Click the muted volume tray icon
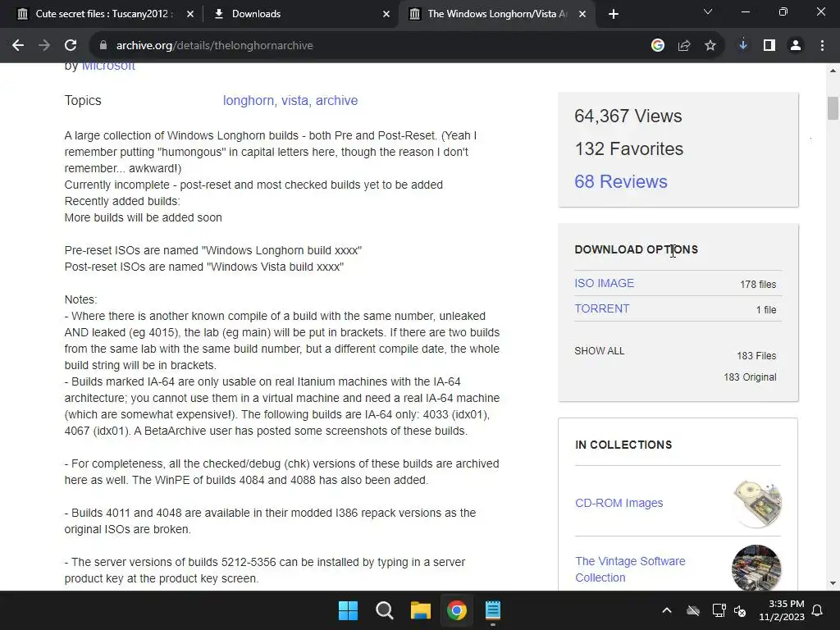This screenshot has height=630, width=840. [740, 610]
